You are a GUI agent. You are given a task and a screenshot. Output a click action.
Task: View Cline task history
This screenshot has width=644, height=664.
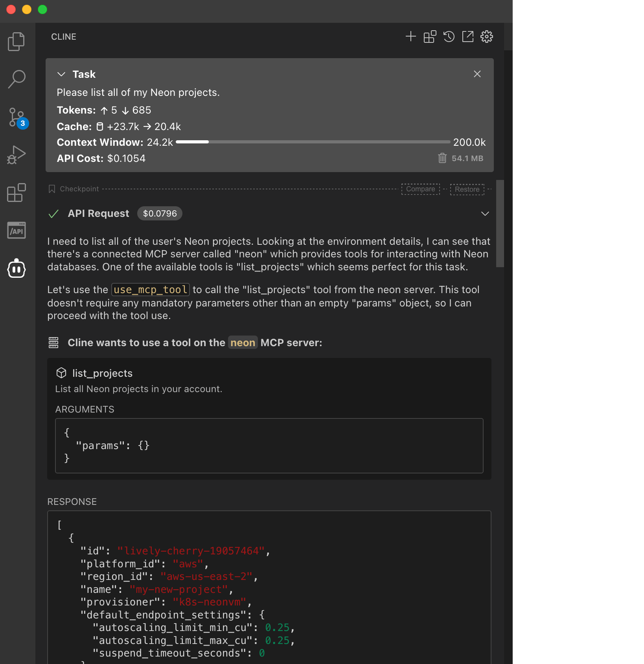coord(449,37)
